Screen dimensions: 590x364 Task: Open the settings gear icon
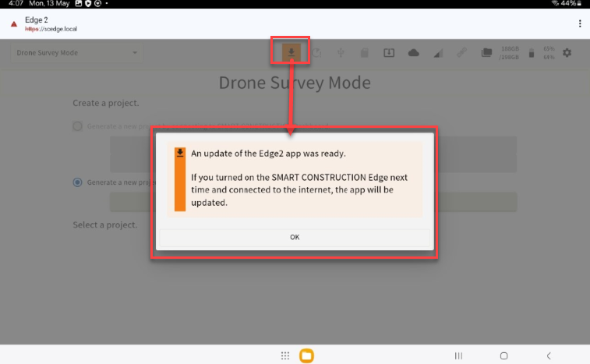coord(567,53)
